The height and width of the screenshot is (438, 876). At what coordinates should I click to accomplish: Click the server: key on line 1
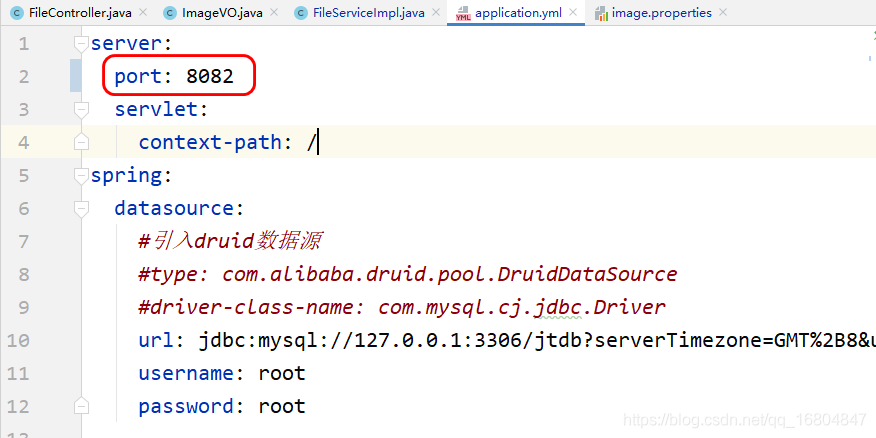pos(132,44)
